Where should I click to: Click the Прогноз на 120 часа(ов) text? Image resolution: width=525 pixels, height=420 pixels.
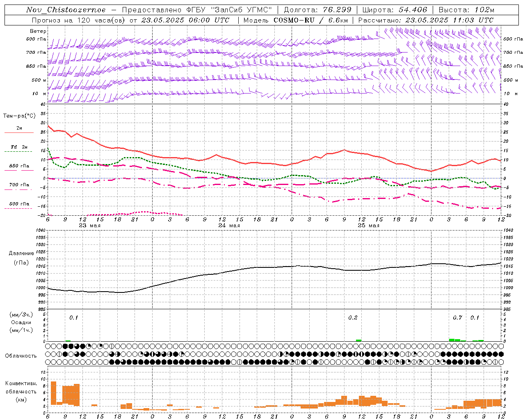pos(79,20)
